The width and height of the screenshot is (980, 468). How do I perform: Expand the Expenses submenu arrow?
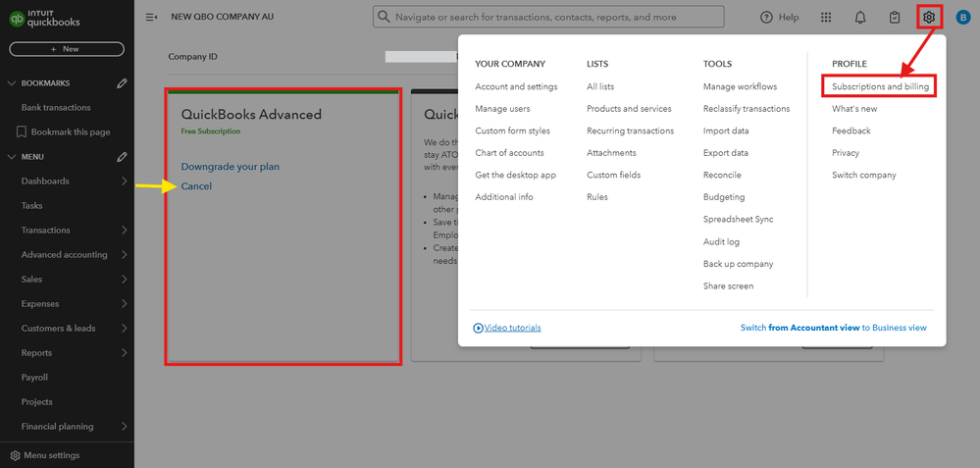coord(124,304)
